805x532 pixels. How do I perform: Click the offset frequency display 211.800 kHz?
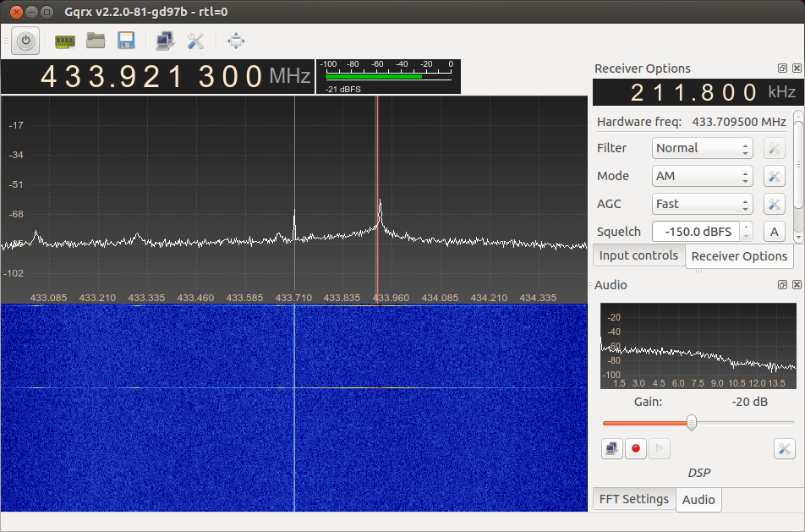pos(698,92)
